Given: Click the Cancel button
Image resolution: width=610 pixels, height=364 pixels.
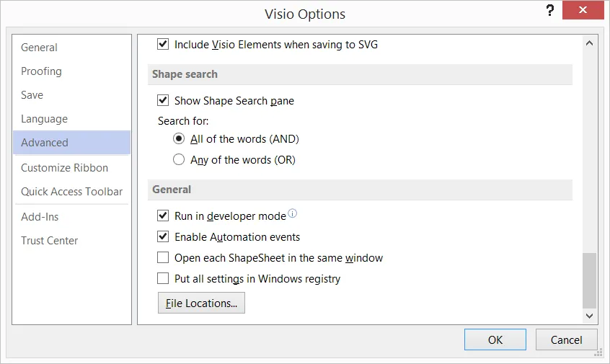Looking at the screenshot, I should (567, 340).
